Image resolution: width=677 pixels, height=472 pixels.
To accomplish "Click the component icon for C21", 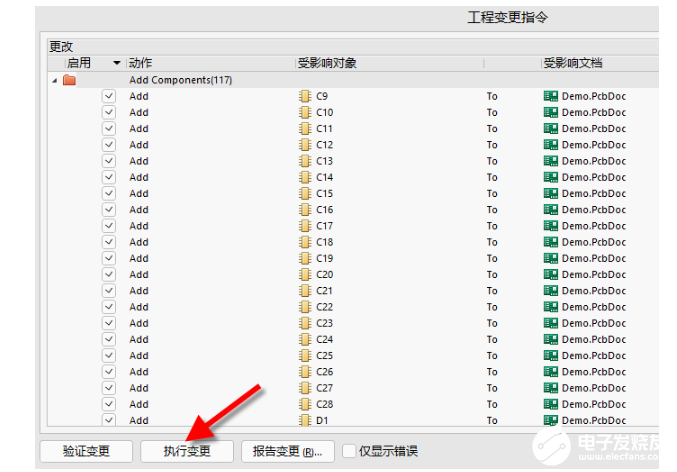I will (x=305, y=291).
